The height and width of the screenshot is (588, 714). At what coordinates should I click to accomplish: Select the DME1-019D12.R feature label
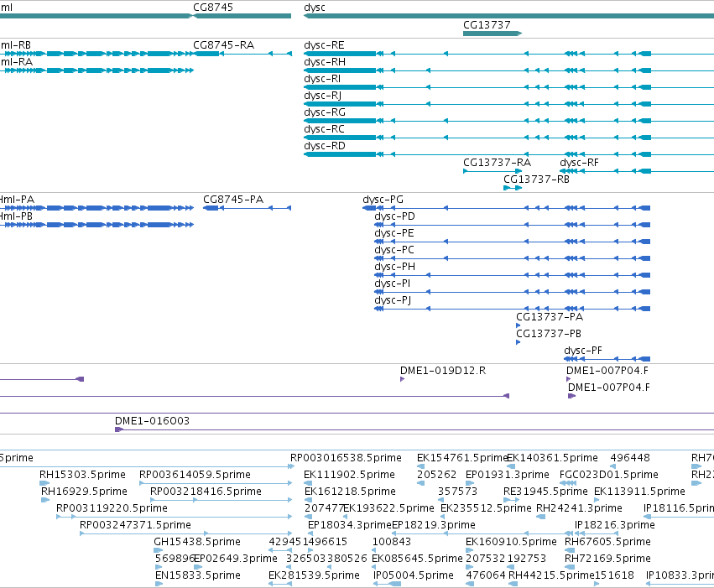pyautogui.click(x=443, y=371)
